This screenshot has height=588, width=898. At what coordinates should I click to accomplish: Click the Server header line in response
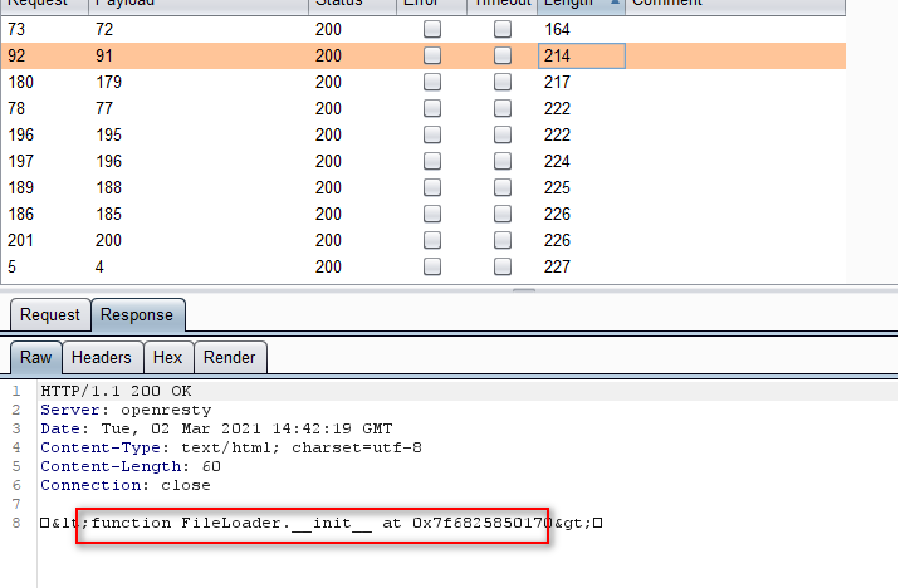(x=126, y=410)
